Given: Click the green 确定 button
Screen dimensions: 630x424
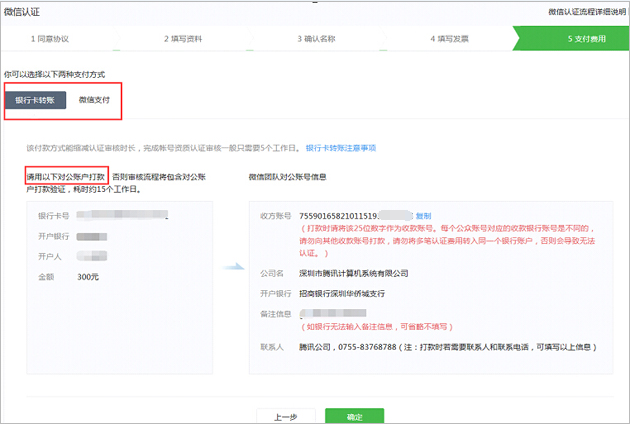Looking at the screenshot, I should click(354, 416).
